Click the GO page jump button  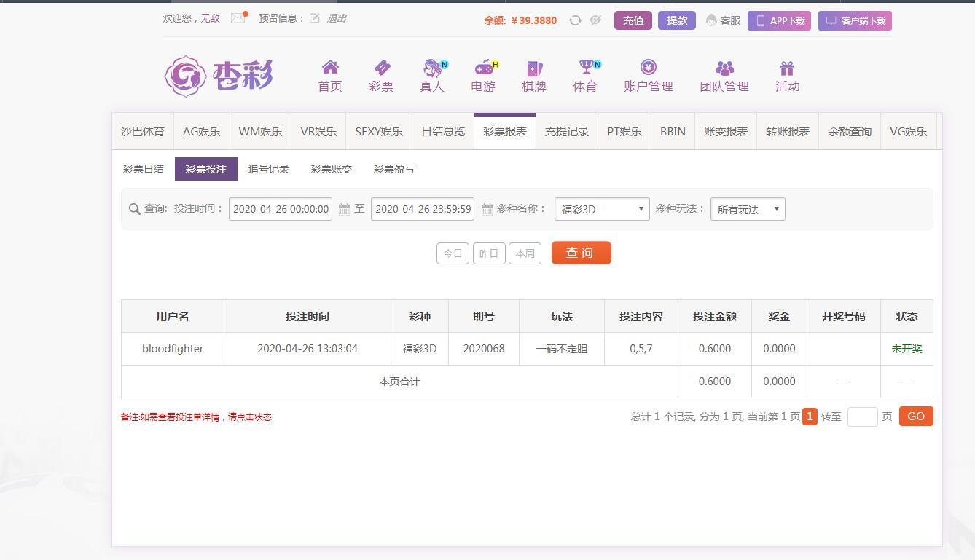916,417
